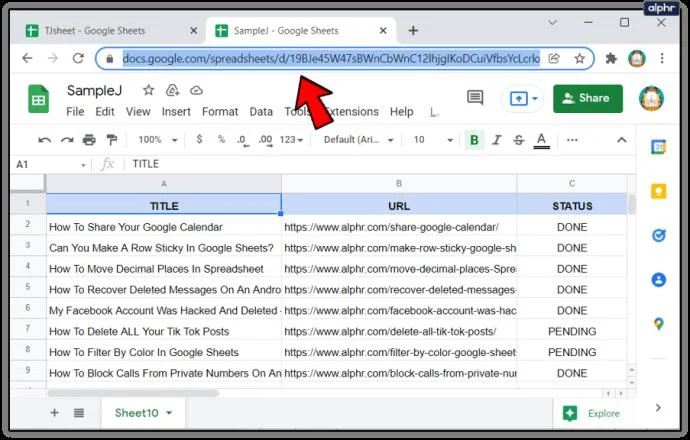The image size is (690, 440).
Task: Open Contacts side panel
Action: [658, 280]
